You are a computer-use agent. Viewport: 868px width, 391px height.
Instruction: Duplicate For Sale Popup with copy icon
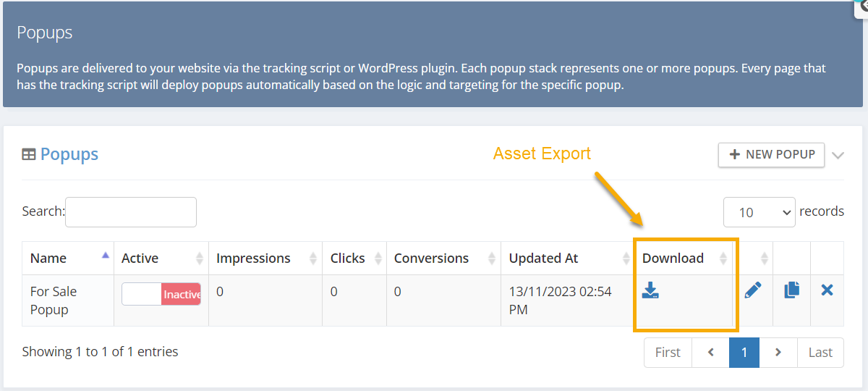click(792, 290)
